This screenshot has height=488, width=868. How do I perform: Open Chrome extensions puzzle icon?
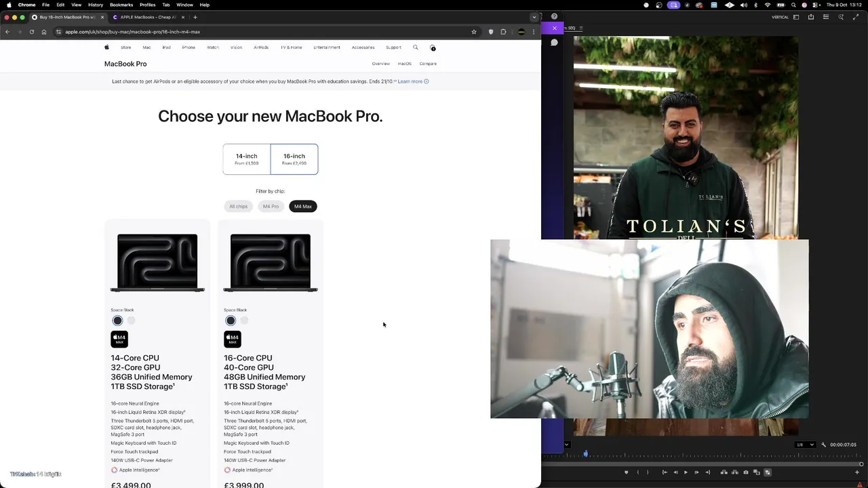coord(503,32)
